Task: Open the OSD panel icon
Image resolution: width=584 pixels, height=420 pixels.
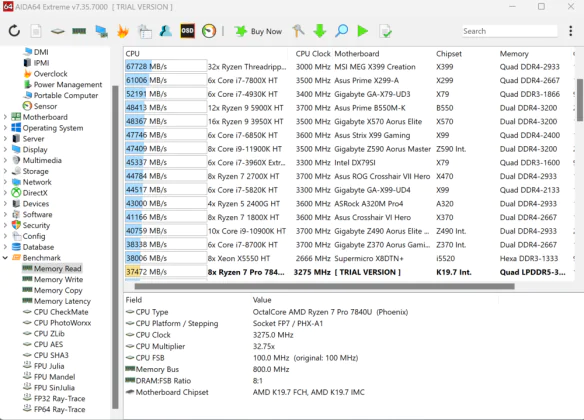Action: pyautogui.click(x=187, y=31)
